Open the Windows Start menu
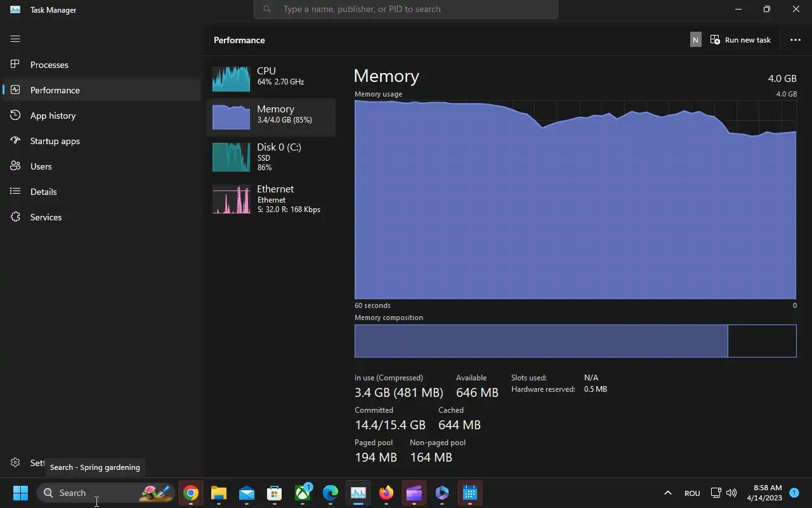Image resolution: width=812 pixels, height=508 pixels. 20,493
